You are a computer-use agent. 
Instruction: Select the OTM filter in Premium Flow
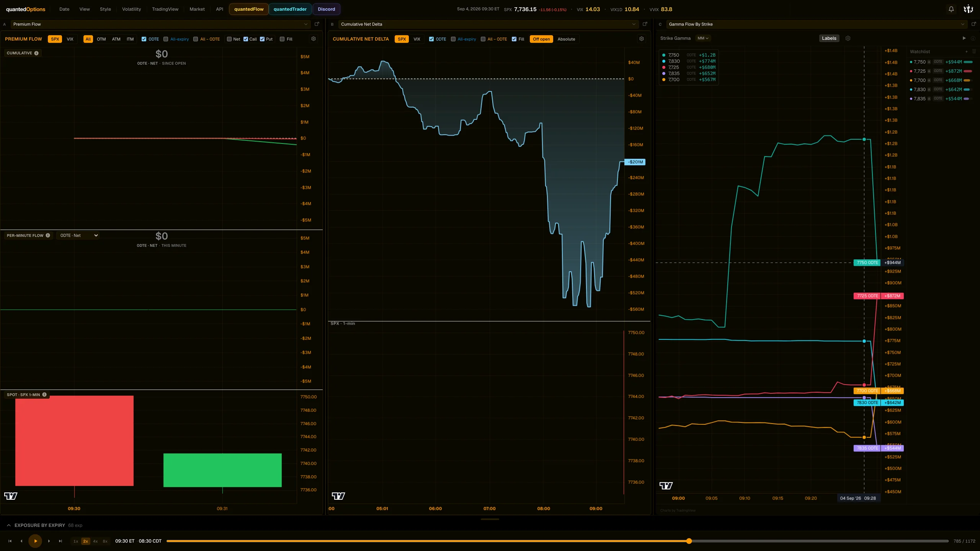tap(101, 39)
